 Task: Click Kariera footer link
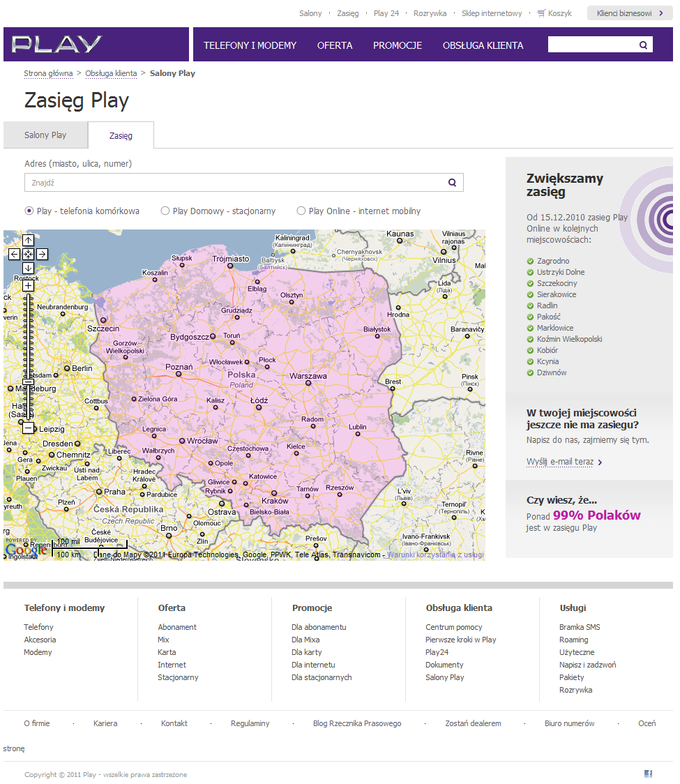pyautogui.click(x=105, y=723)
